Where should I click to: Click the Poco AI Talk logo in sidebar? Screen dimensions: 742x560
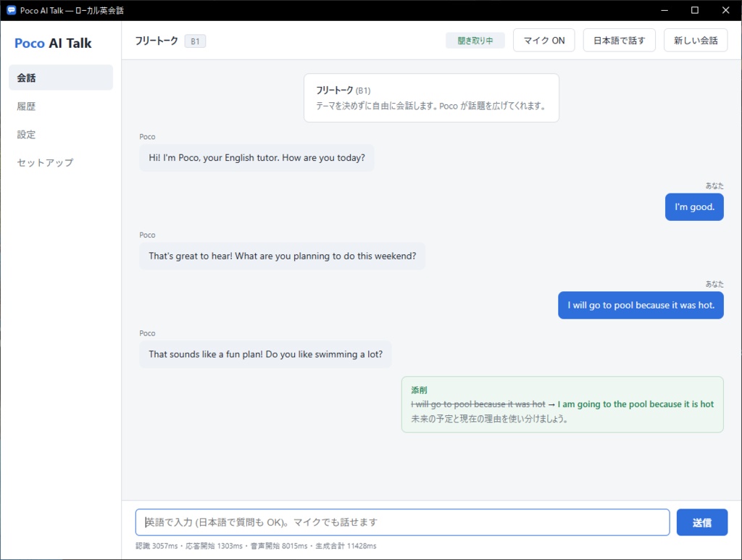[x=53, y=43]
